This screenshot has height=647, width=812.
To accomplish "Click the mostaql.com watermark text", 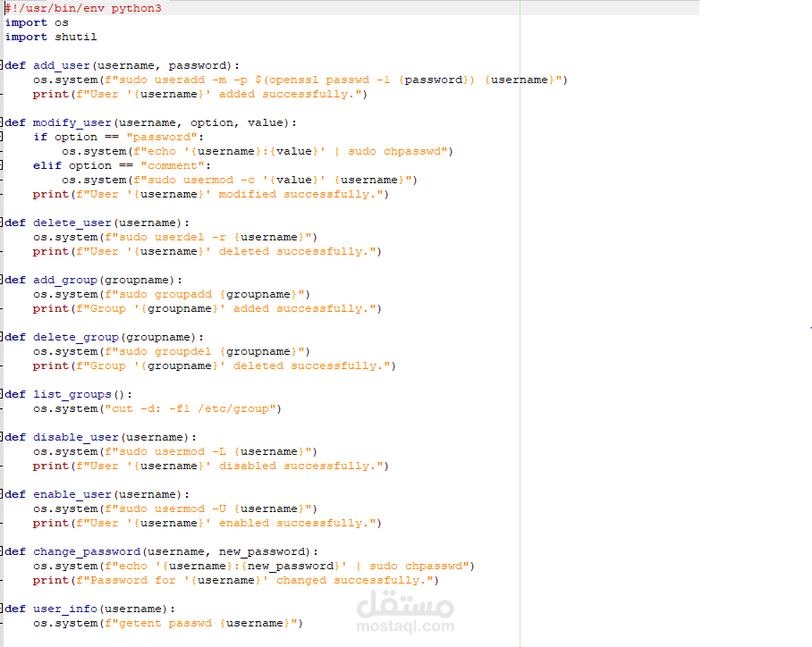I will [x=405, y=626].
